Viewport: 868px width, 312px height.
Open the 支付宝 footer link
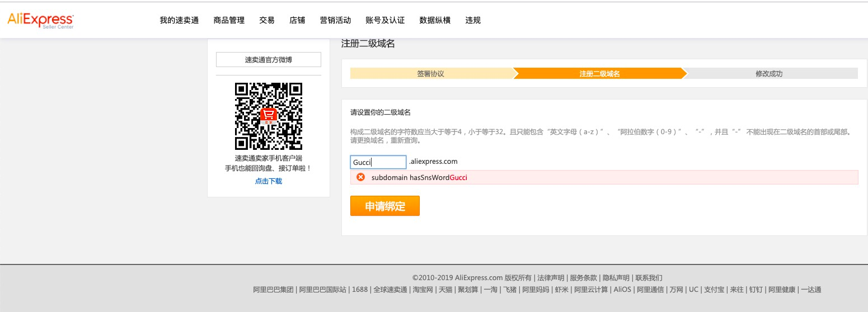(x=715, y=290)
